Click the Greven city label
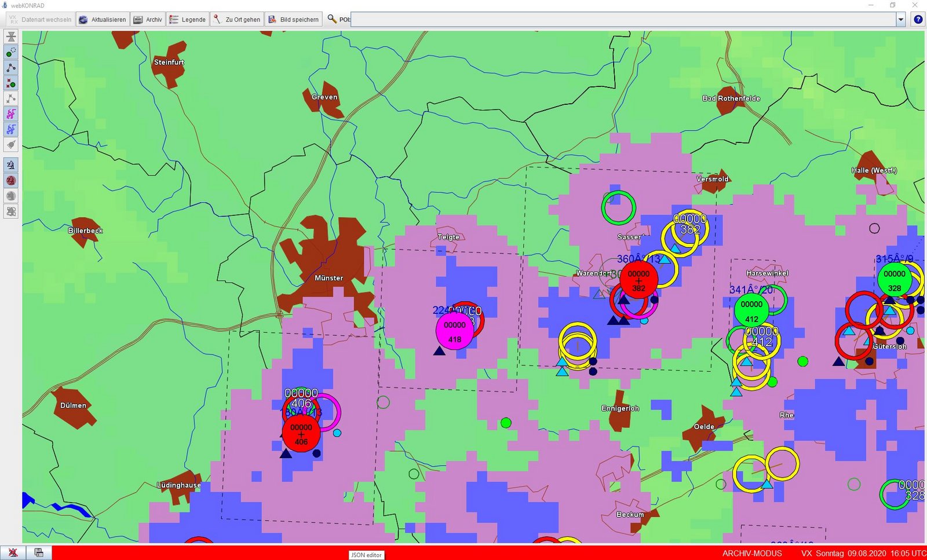Screen dimensions: 927x560 [x=324, y=97]
